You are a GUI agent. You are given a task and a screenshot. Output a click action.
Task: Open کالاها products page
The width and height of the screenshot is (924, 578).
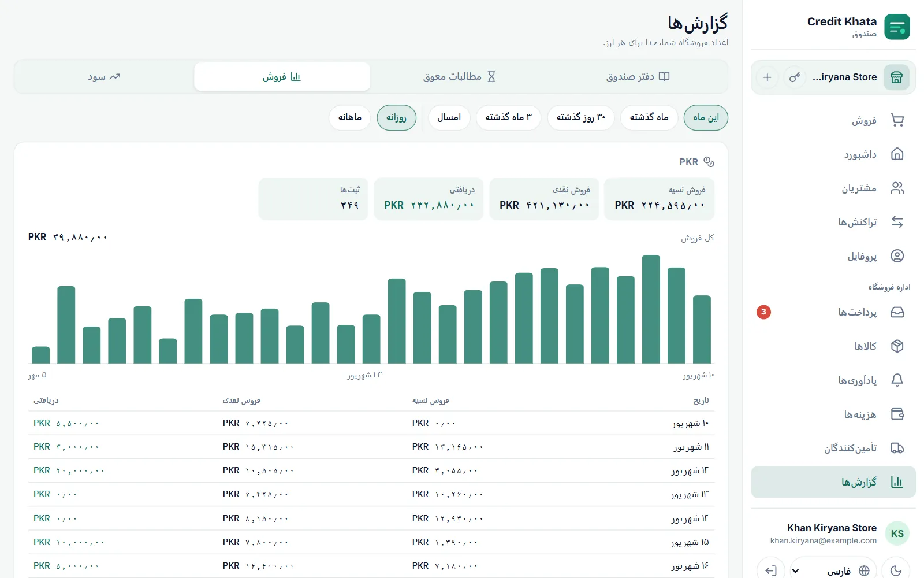point(833,346)
